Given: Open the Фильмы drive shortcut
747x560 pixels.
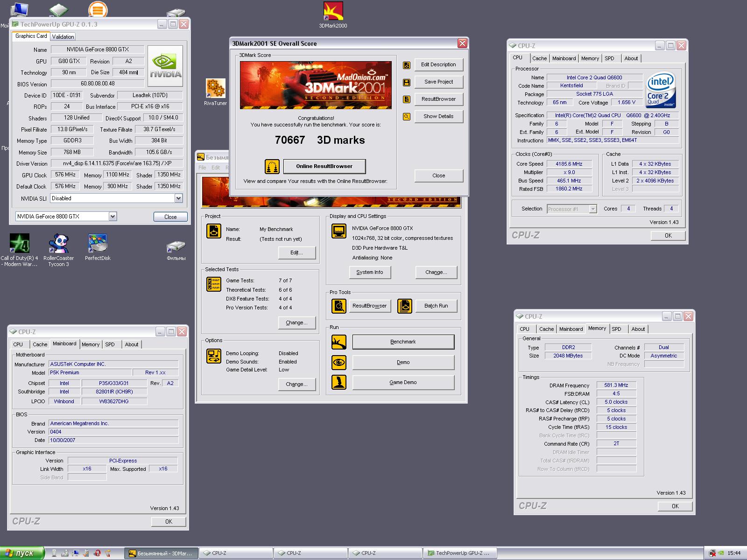Looking at the screenshot, I should point(176,251).
